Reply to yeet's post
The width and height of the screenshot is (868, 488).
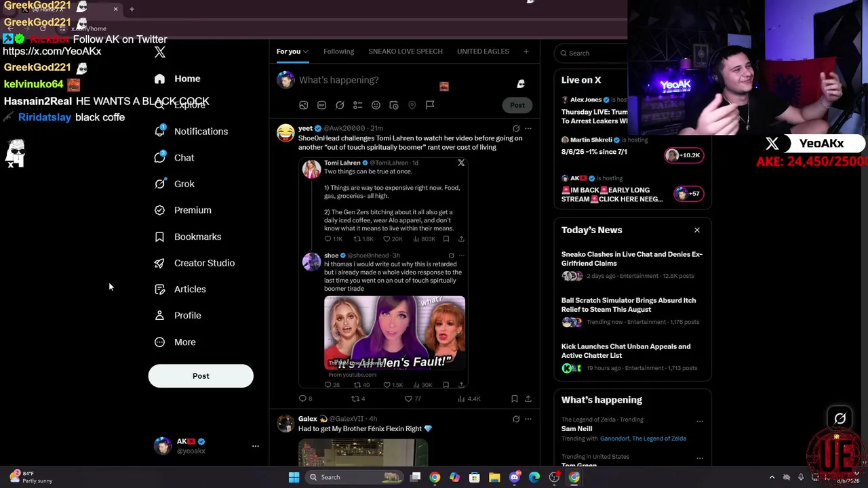coord(302,399)
